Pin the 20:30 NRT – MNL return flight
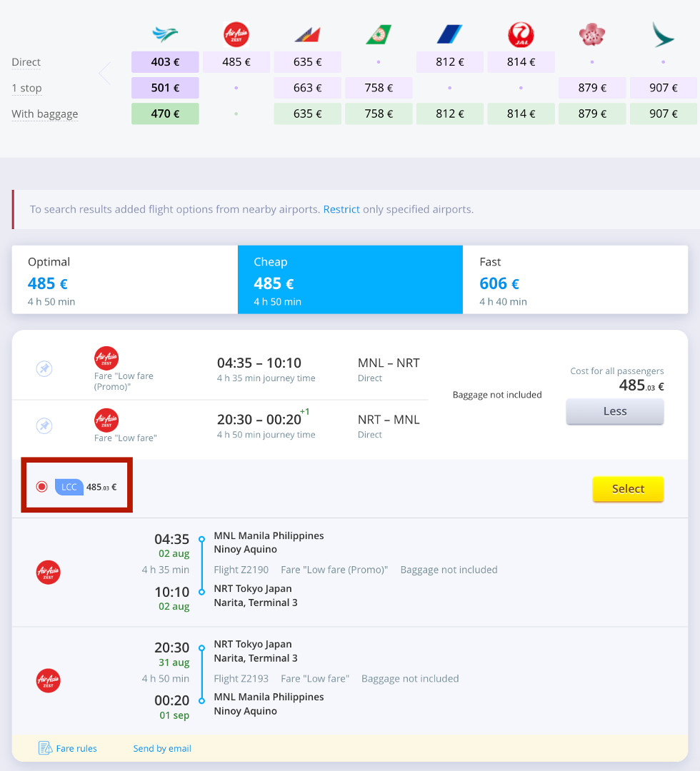This screenshot has width=700, height=771. [44, 425]
